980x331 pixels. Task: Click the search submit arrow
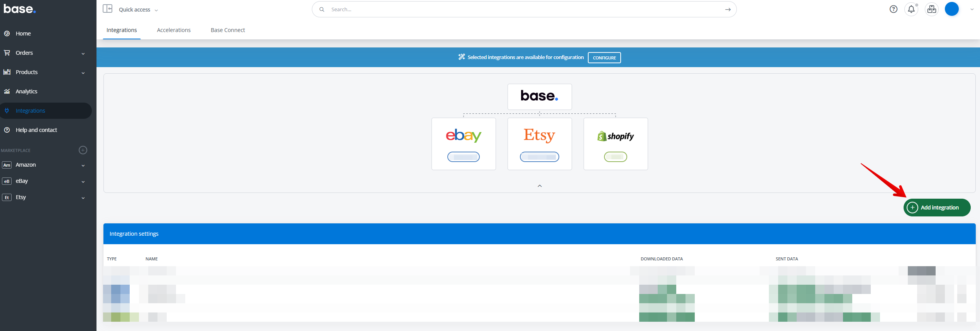click(x=728, y=10)
